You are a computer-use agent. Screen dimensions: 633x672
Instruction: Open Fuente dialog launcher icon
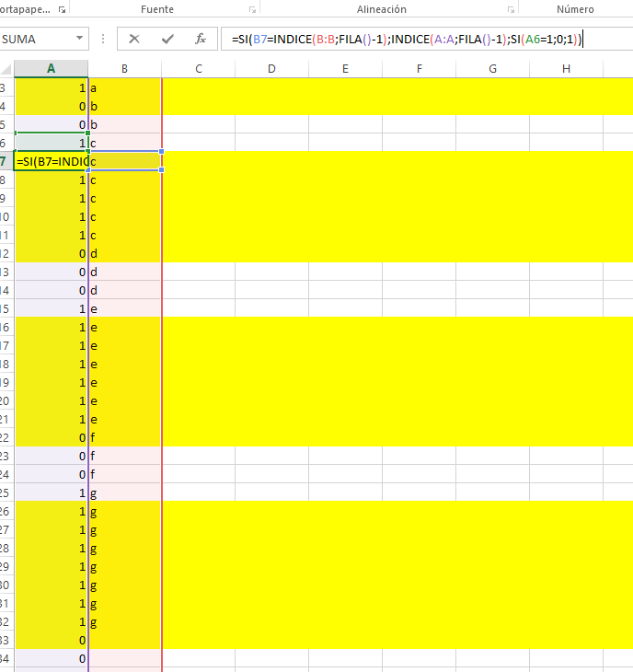[x=253, y=9]
